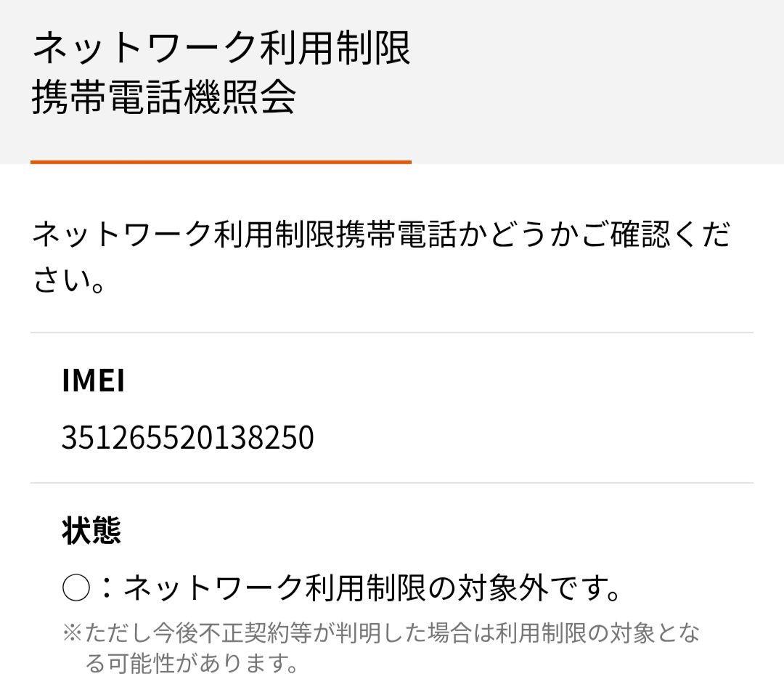
Task: Select the page header tab area
Action: (x=392, y=80)
